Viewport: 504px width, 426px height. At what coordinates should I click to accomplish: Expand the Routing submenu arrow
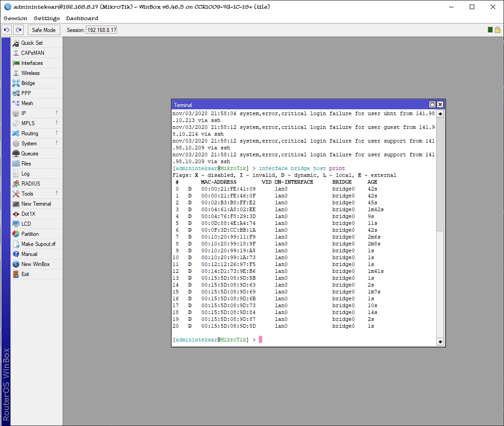[x=57, y=133]
